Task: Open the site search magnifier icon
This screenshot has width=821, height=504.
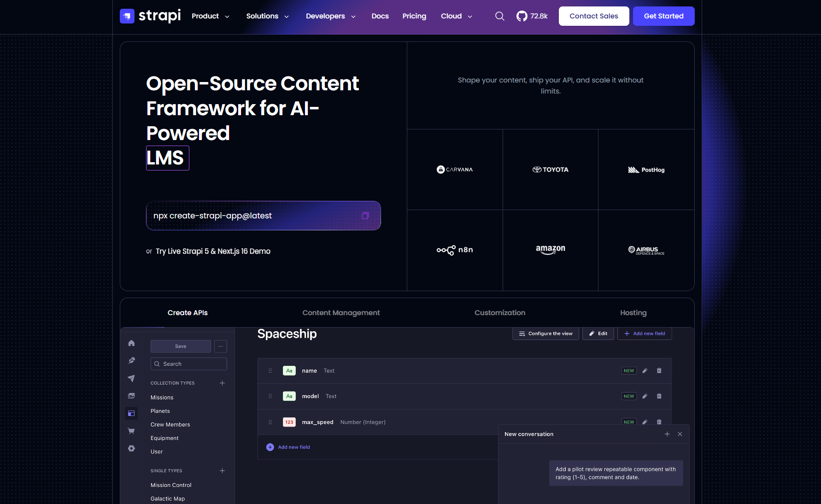Action: (x=500, y=16)
